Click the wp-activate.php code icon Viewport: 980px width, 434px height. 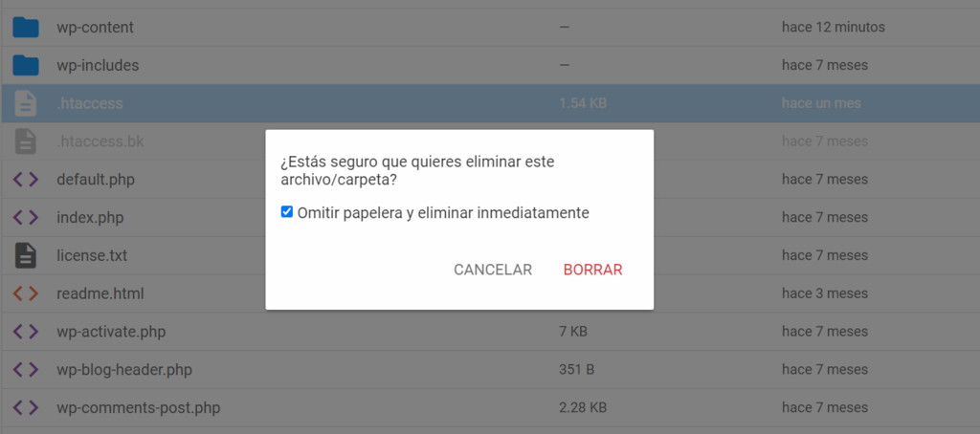pyautogui.click(x=26, y=332)
